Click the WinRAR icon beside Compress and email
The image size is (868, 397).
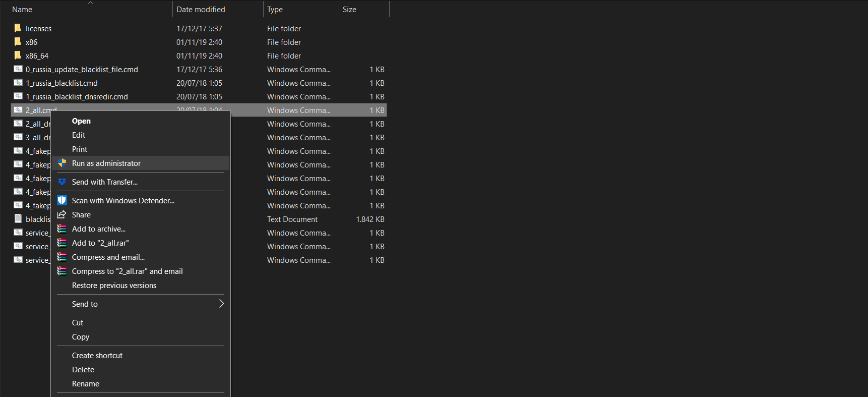[62, 257]
